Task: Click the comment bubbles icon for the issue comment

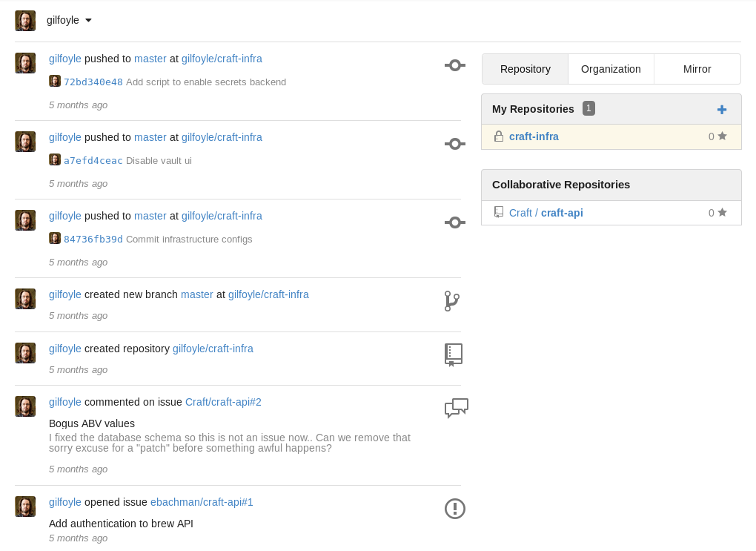Action: tap(456, 408)
